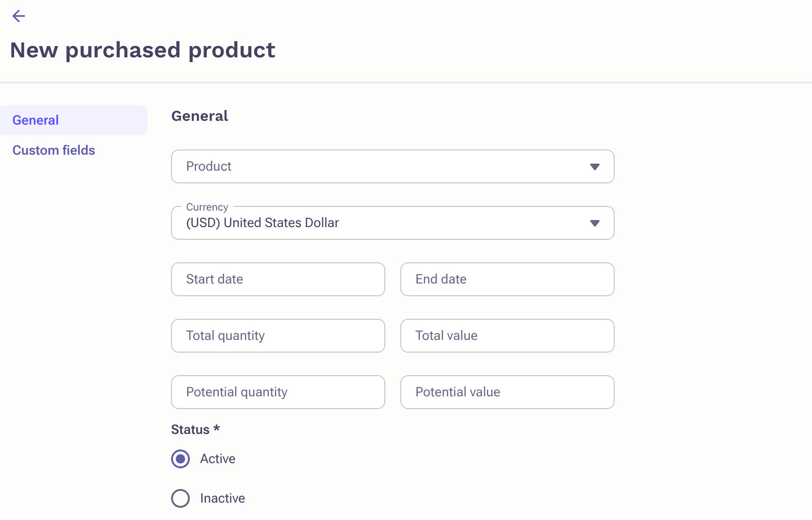812x520 pixels.
Task: Click the Total quantity input
Action: coord(278,336)
